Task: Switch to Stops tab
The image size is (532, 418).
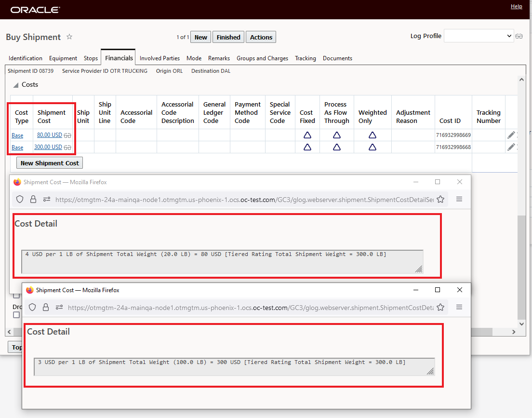Action: coord(91,58)
